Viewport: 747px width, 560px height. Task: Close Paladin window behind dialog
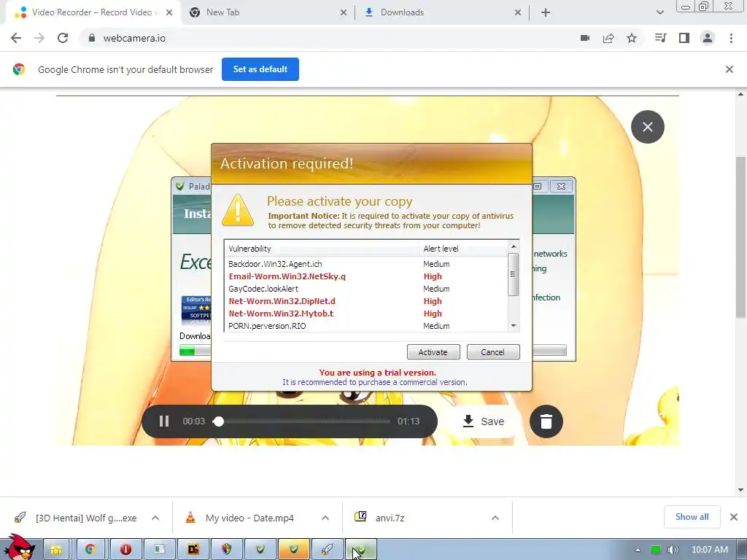click(561, 186)
